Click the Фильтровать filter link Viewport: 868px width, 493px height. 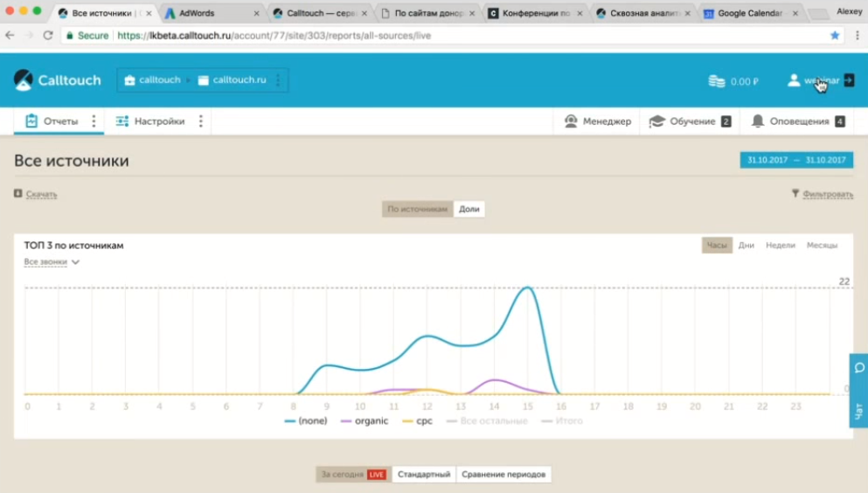pos(828,194)
